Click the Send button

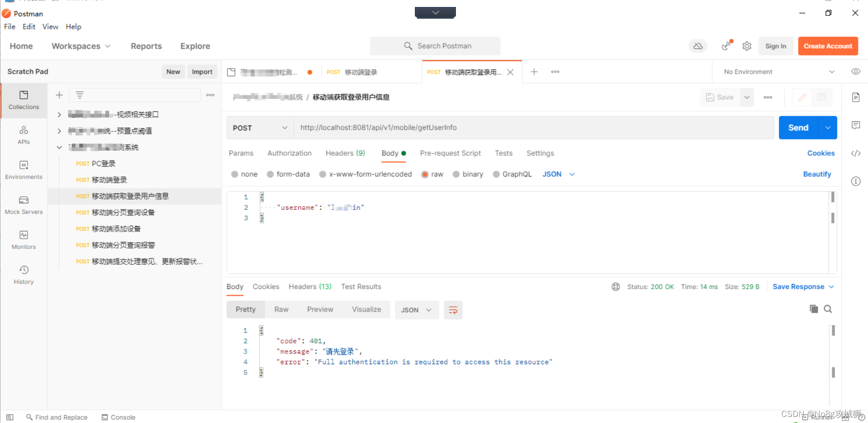point(799,128)
